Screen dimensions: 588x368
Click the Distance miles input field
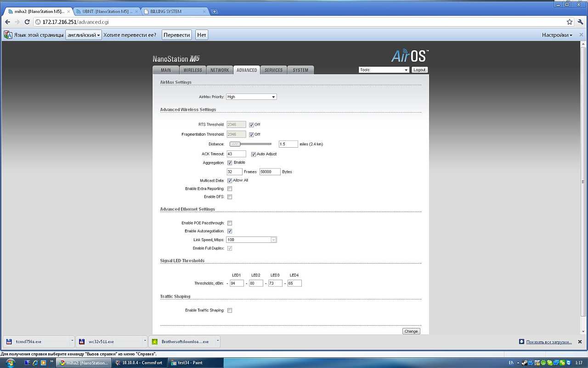[288, 144]
